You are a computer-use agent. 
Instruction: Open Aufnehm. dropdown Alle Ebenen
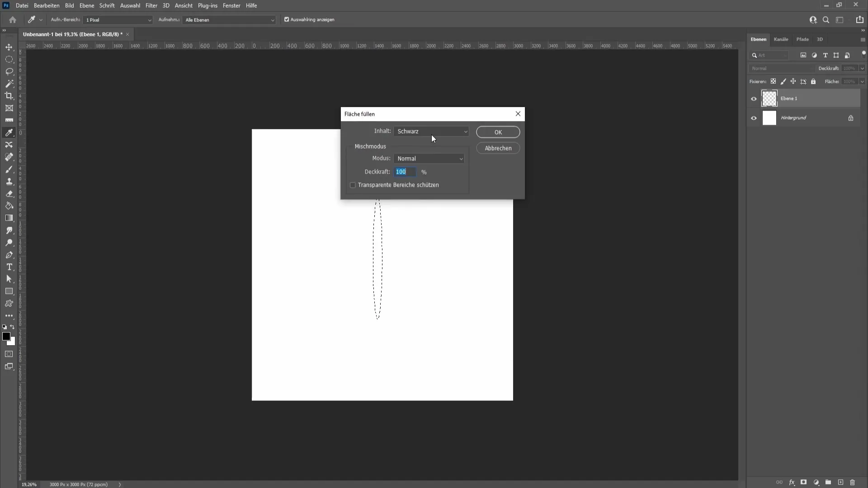pos(229,20)
